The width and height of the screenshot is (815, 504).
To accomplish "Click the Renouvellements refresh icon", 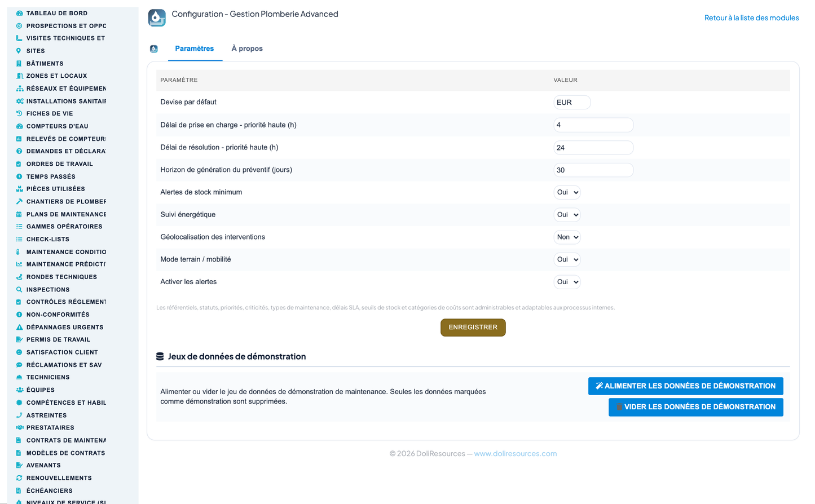I will [19, 478].
